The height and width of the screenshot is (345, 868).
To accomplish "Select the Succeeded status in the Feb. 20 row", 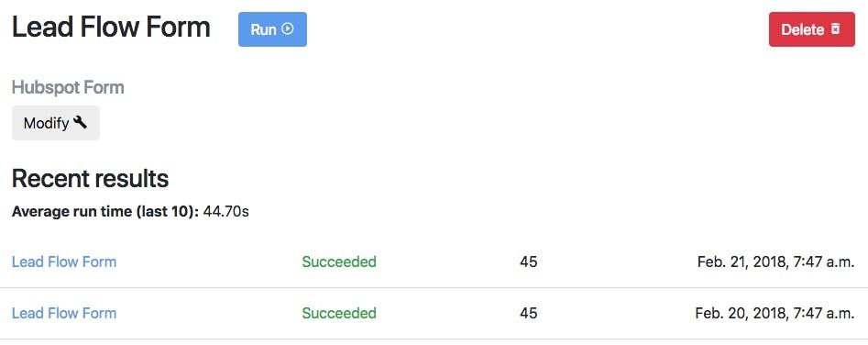I will tap(339, 313).
